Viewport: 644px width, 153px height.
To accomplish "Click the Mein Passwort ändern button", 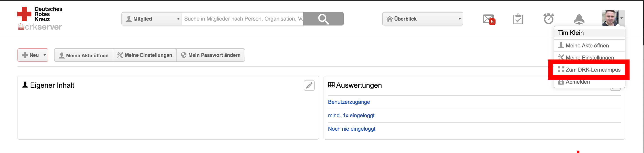I will pyautogui.click(x=211, y=55).
